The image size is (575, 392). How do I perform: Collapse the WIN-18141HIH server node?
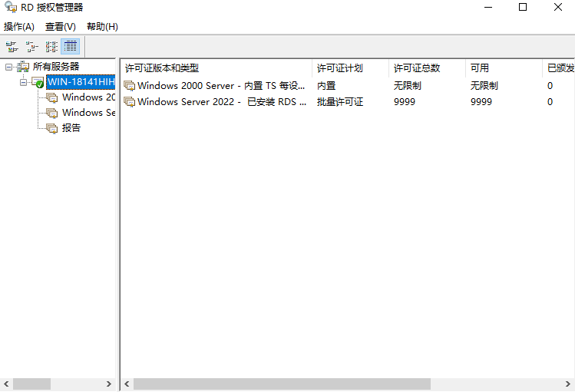[23, 82]
